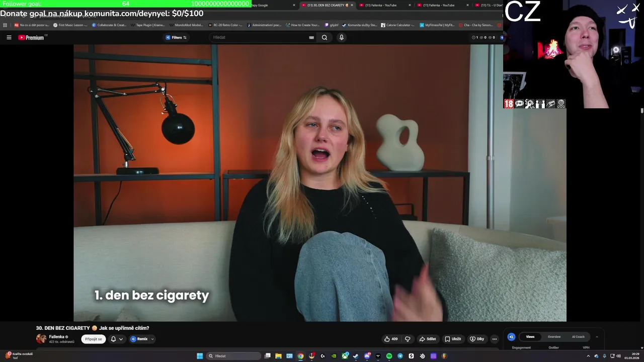
Task: Click the tray volume speaker icon
Action: click(618, 356)
